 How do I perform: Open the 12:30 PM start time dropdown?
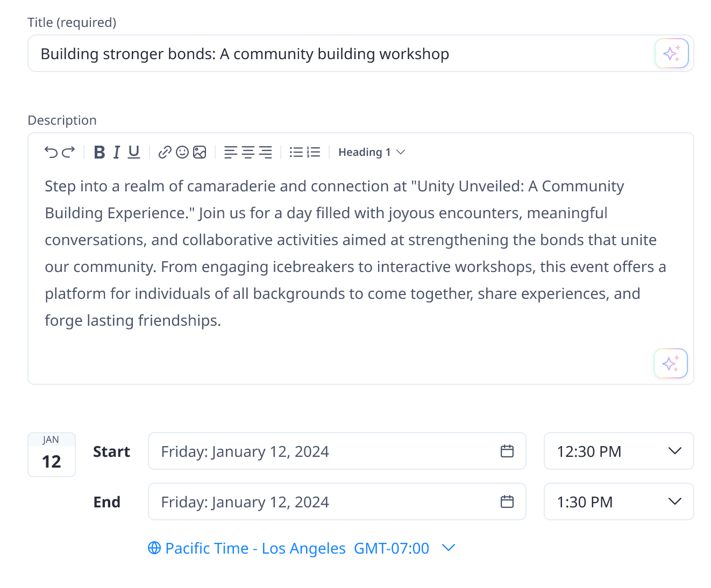point(618,451)
